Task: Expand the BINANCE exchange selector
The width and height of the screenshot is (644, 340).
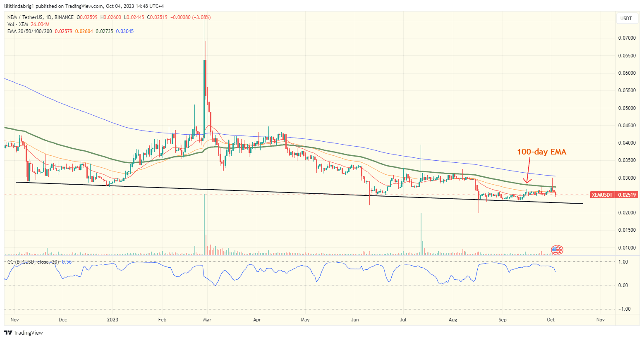Action: point(63,17)
